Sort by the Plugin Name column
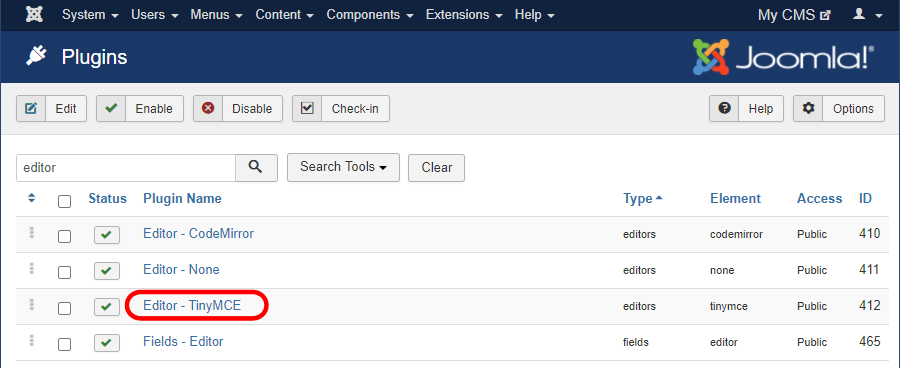The height and width of the screenshot is (368, 900). (x=183, y=199)
